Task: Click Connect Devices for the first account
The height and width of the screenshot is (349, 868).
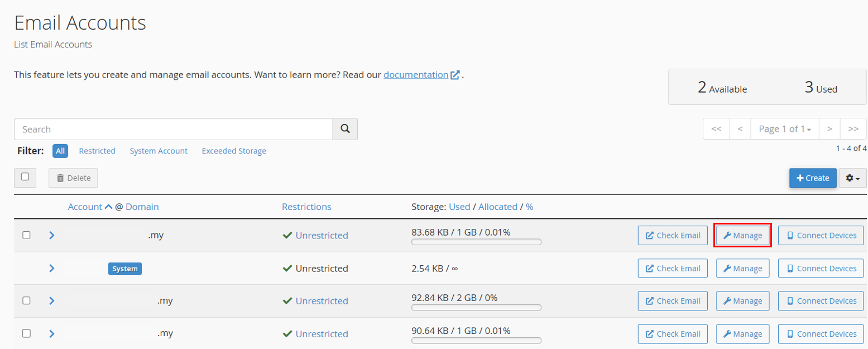Action: 821,236
